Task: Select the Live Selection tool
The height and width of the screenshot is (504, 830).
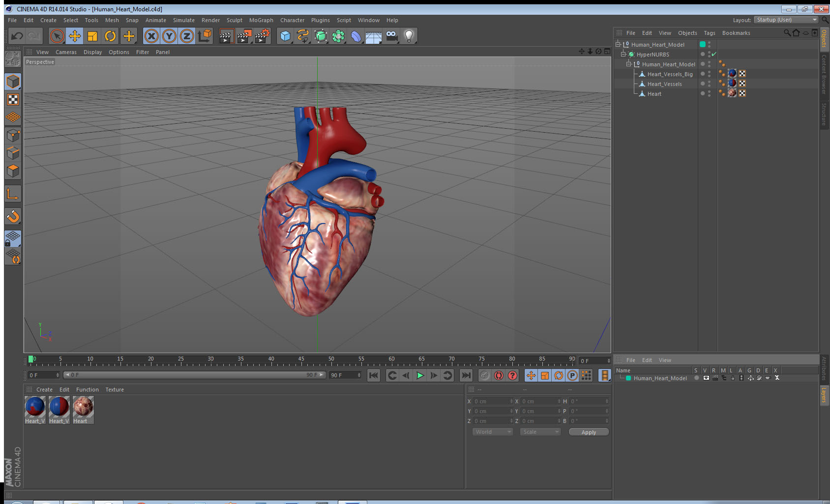Action: [x=57, y=36]
